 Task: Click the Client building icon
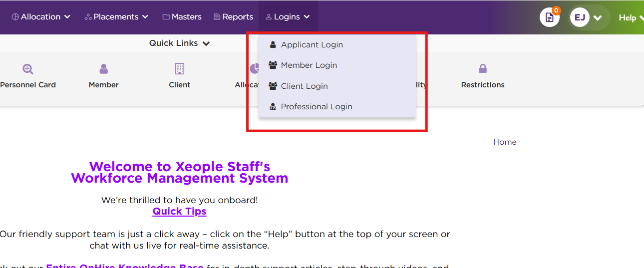180,69
